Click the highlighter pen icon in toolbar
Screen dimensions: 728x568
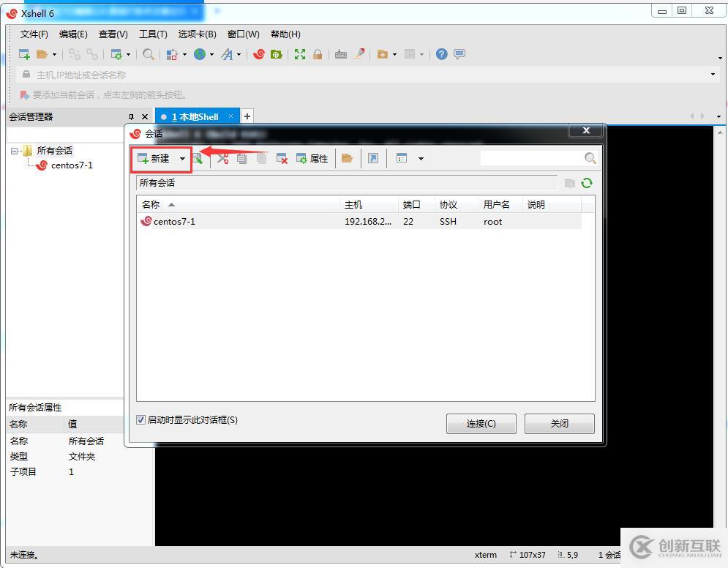(x=359, y=54)
